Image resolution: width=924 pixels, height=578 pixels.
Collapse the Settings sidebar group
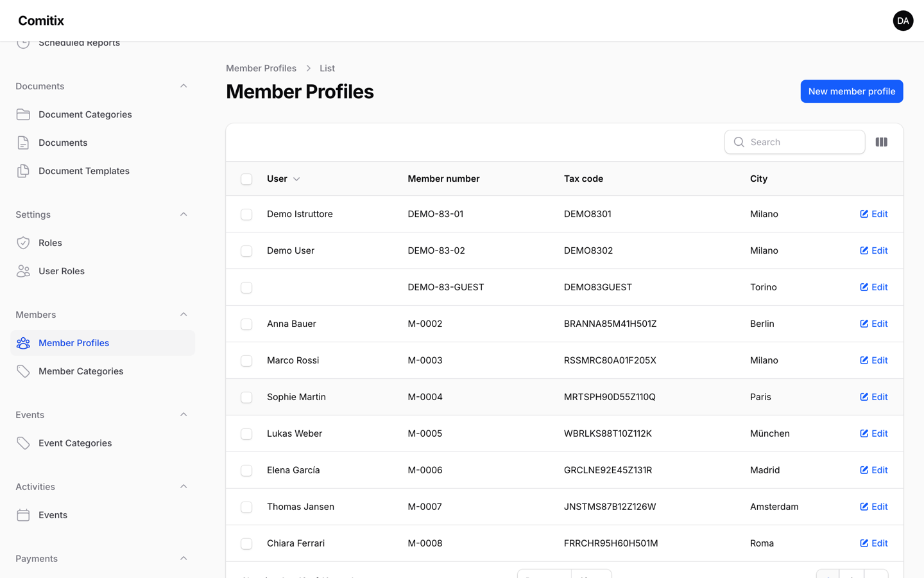184,215
